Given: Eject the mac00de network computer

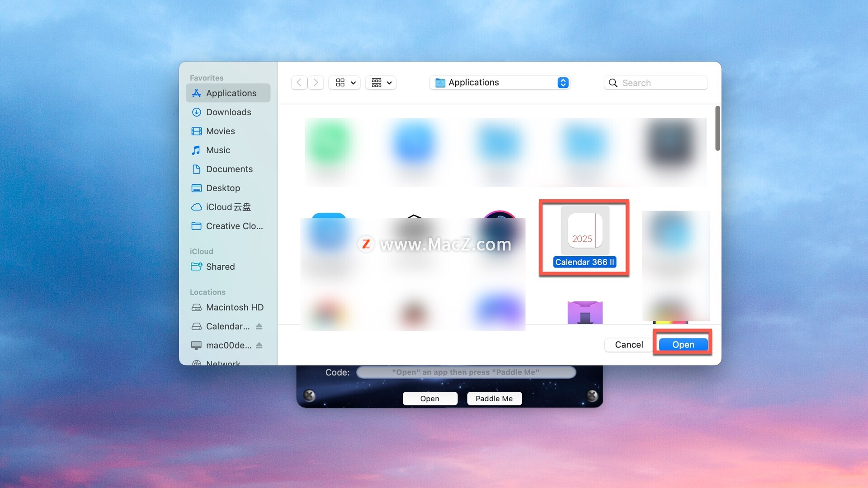Looking at the screenshot, I should tap(259, 345).
